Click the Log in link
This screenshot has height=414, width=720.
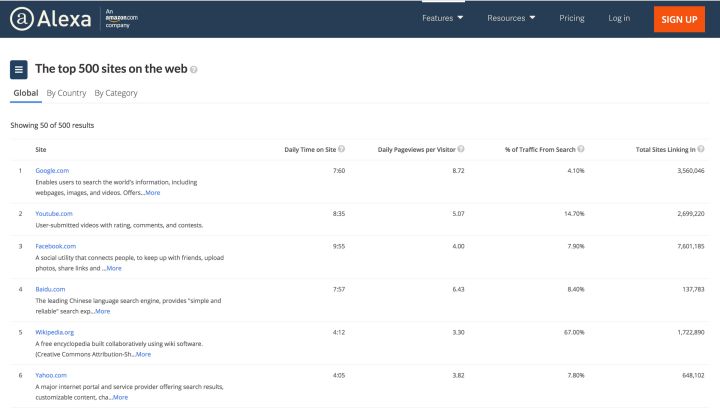[619, 18]
